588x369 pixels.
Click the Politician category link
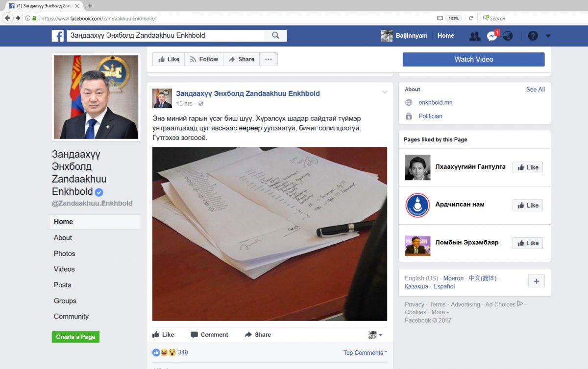click(x=430, y=116)
